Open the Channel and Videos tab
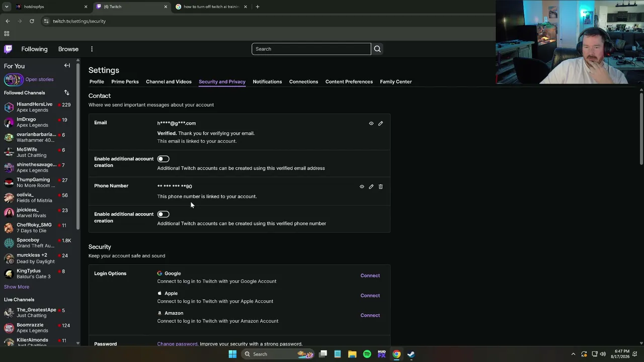644x362 pixels. tap(169, 81)
